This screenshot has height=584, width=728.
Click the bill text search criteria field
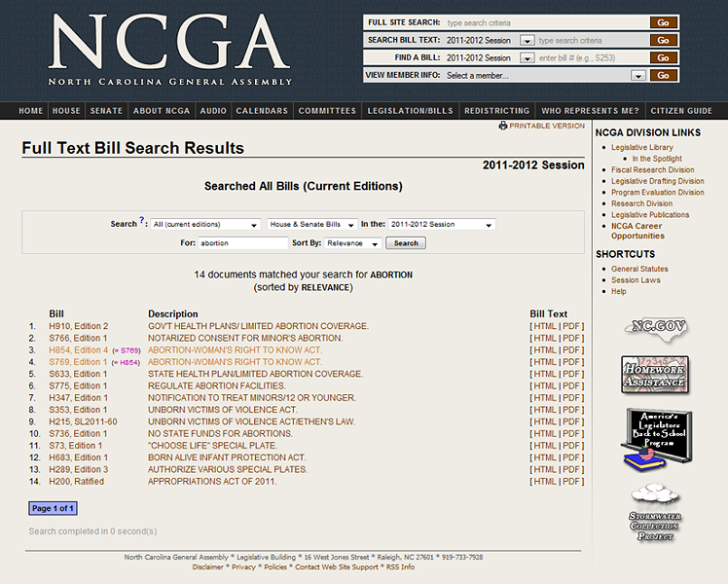point(592,40)
